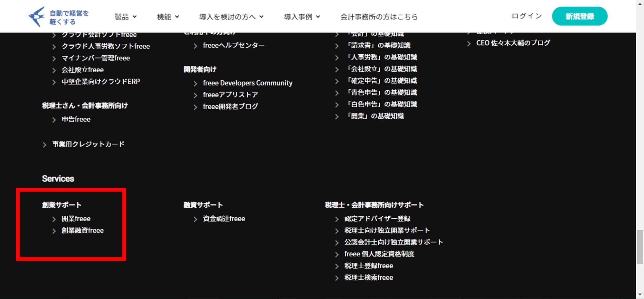This screenshot has height=299, width=644.
Task: Click chevron icon beside 創業融資freee
Action: tap(54, 231)
